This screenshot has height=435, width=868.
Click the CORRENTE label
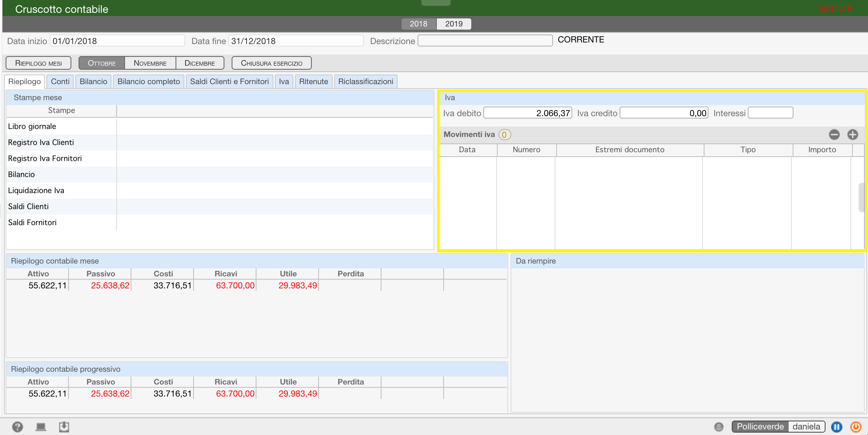(x=581, y=40)
